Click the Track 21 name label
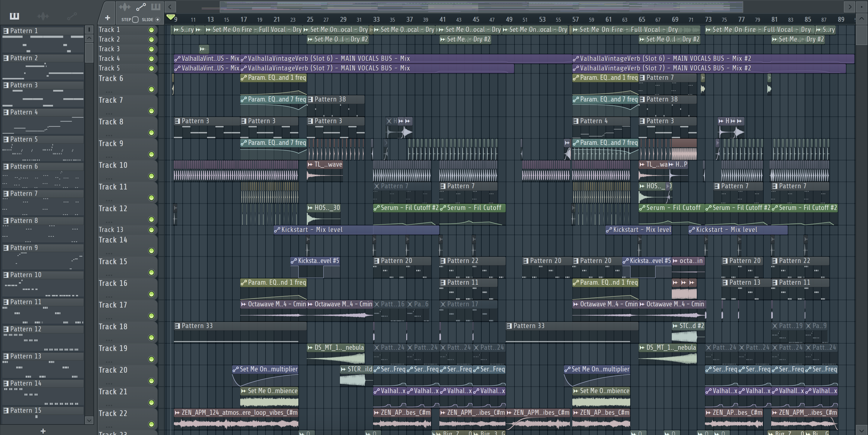 click(113, 392)
